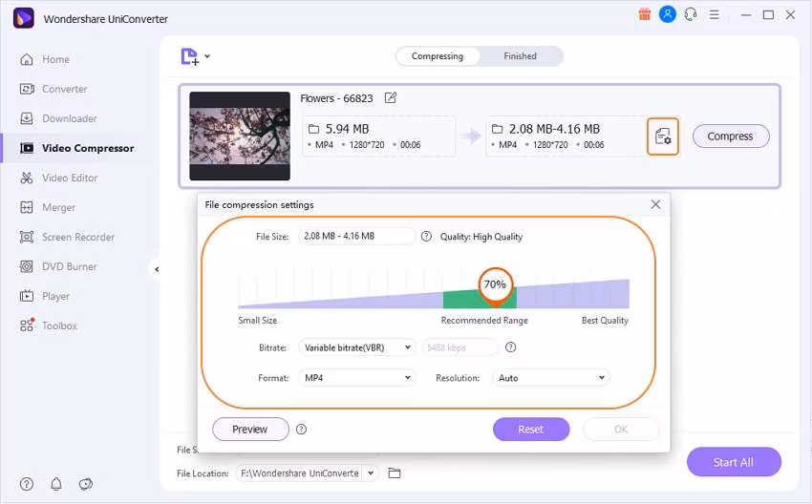Click help icon beside Preview button
The image size is (812, 504).
pos(301,429)
